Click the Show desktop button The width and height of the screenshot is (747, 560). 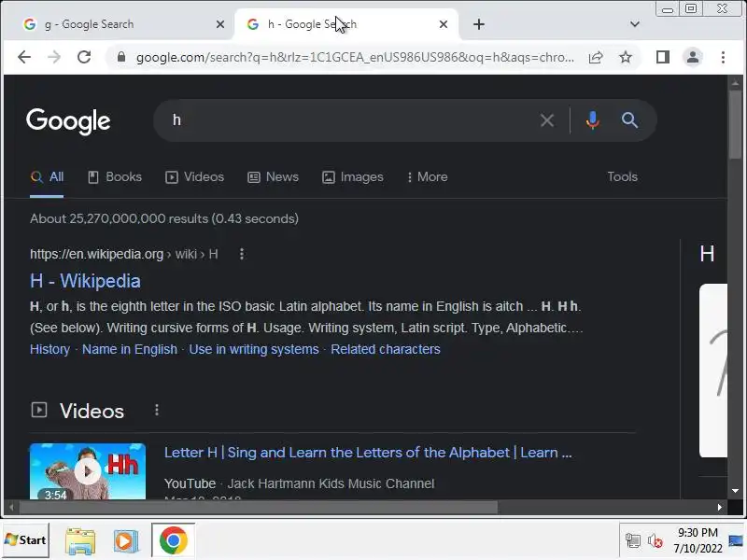click(736, 540)
